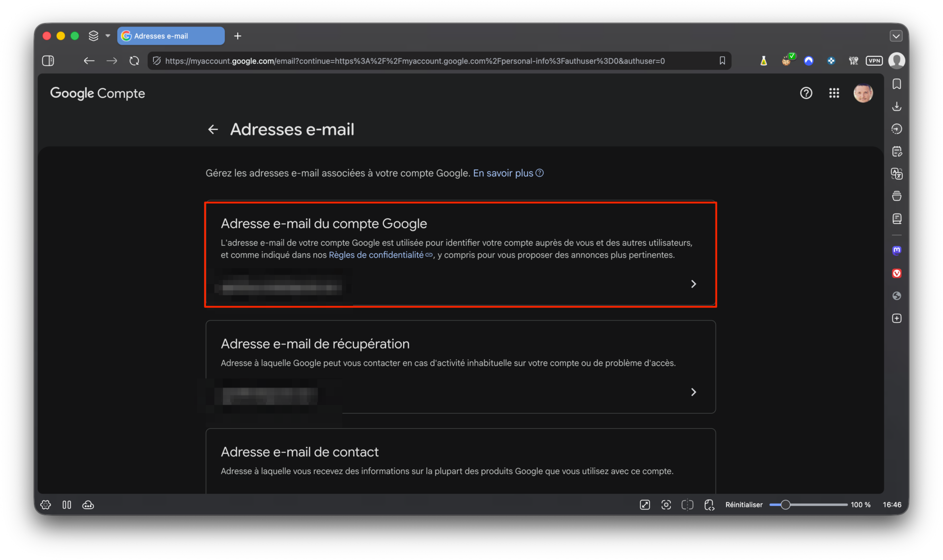The image size is (943, 560).
Task: Open the flask extension icon
Action: pyautogui.click(x=764, y=61)
